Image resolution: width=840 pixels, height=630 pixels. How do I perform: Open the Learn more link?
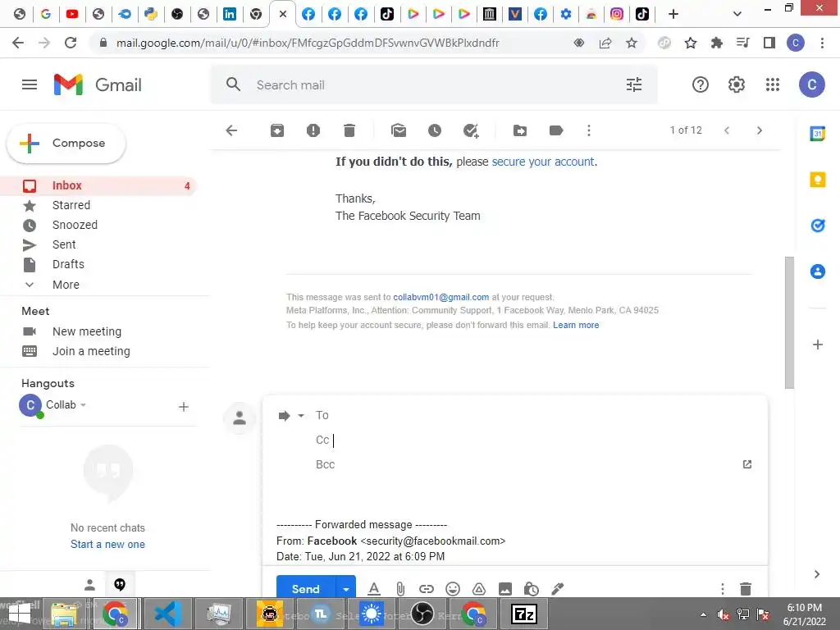576,325
